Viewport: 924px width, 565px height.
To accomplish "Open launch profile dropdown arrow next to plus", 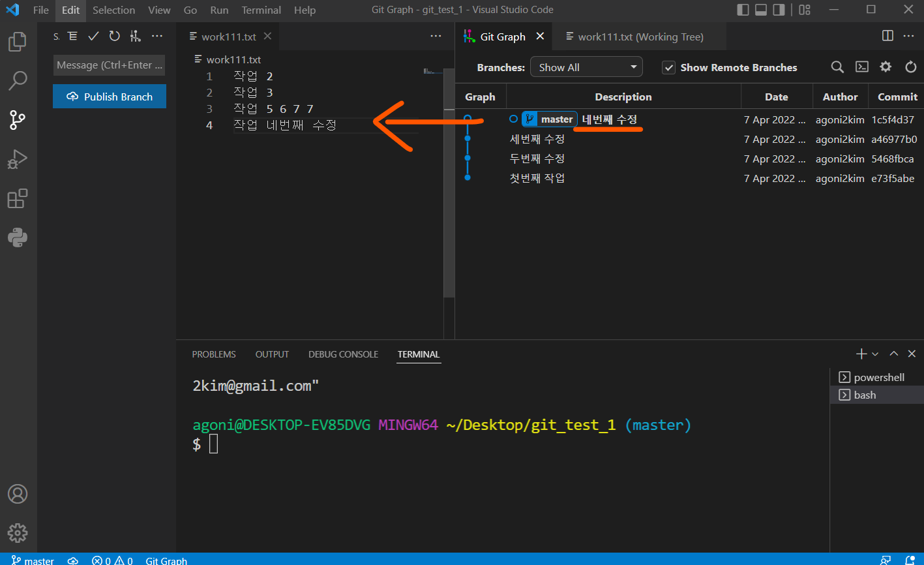I will pyautogui.click(x=875, y=354).
